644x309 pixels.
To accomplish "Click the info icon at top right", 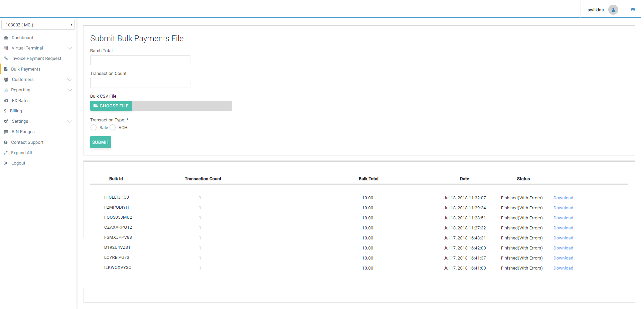I will [x=633, y=10].
